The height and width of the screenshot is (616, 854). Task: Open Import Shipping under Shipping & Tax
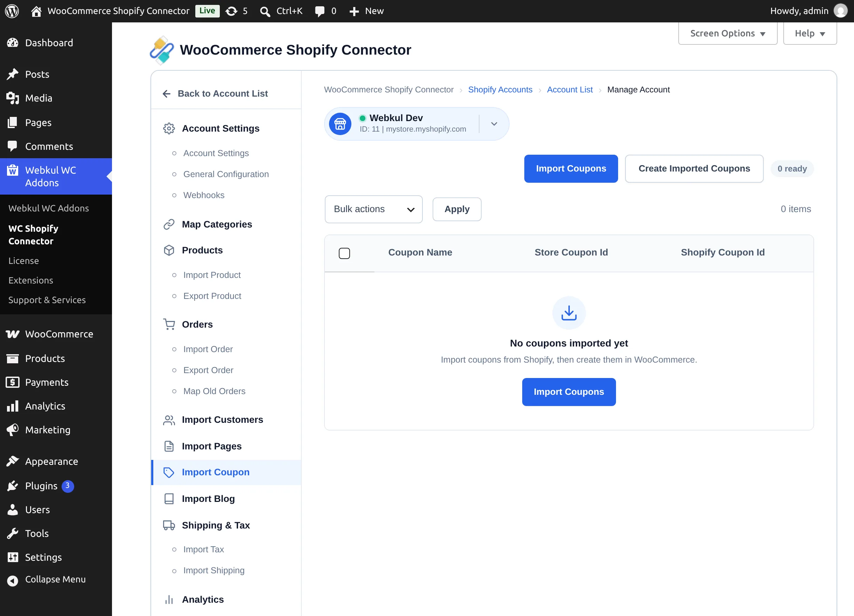(213, 570)
